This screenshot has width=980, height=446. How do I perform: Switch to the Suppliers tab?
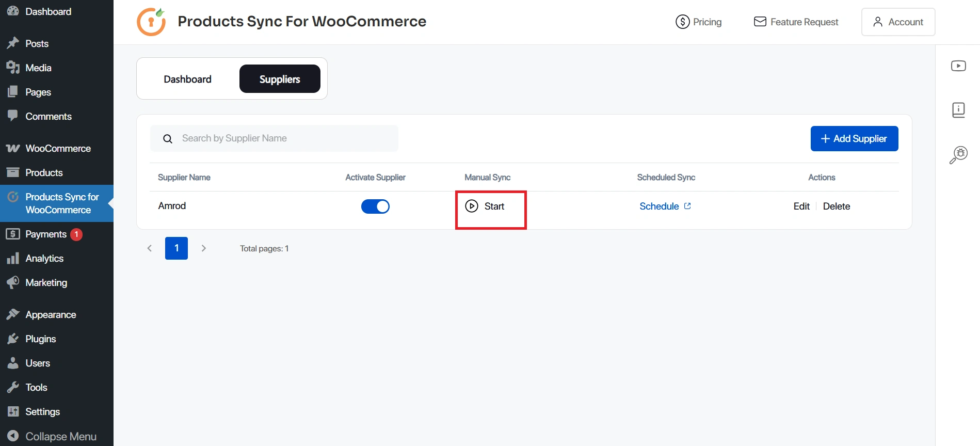(x=280, y=79)
